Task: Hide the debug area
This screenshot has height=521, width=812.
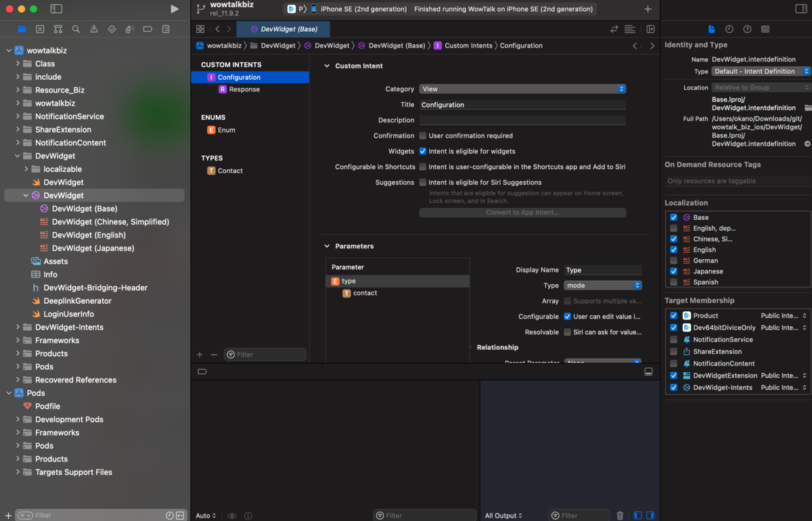Action: (648, 371)
